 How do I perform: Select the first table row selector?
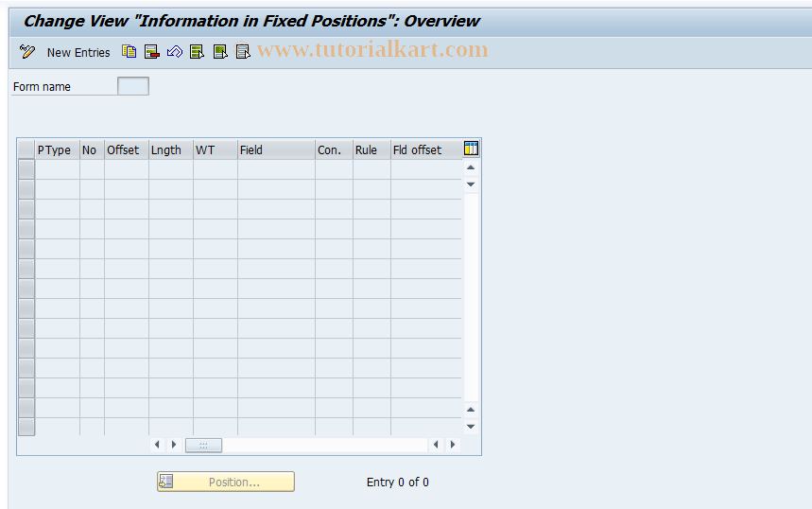26,169
